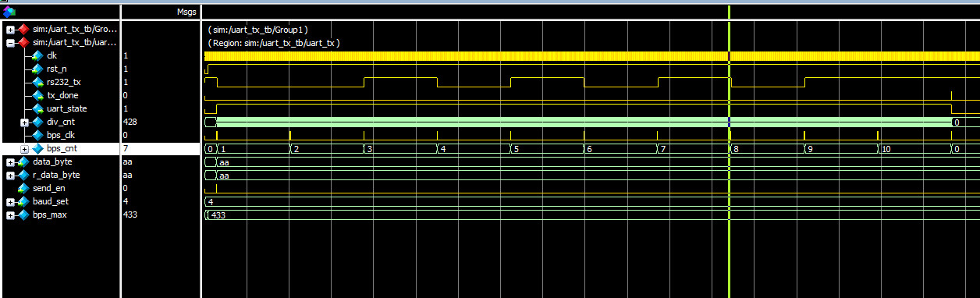Click the bps_cnt waveform segment labeled 3
This screenshot has height=298, width=980.
pyautogui.click(x=400, y=148)
